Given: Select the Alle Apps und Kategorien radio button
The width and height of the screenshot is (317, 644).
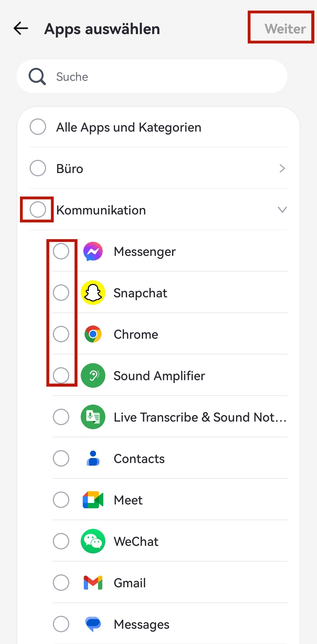Looking at the screenshot, I should coord(38,127).
